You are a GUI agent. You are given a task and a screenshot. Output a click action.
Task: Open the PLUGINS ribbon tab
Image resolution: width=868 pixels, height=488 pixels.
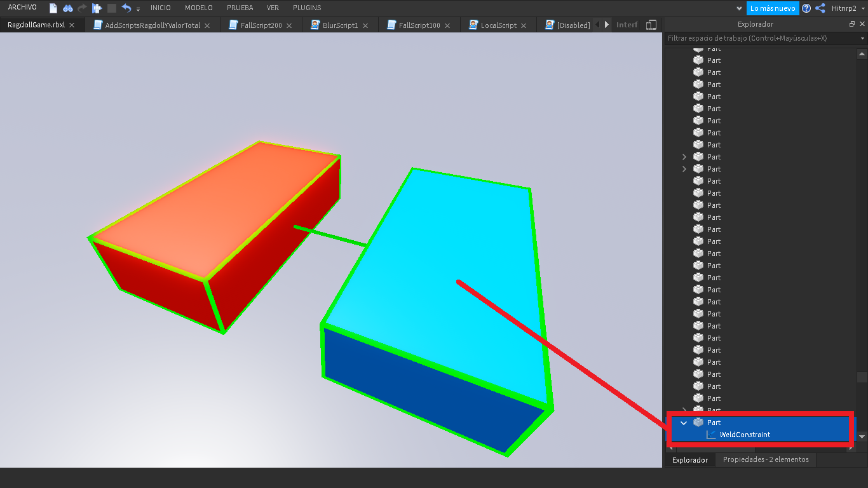coord(307,8)
